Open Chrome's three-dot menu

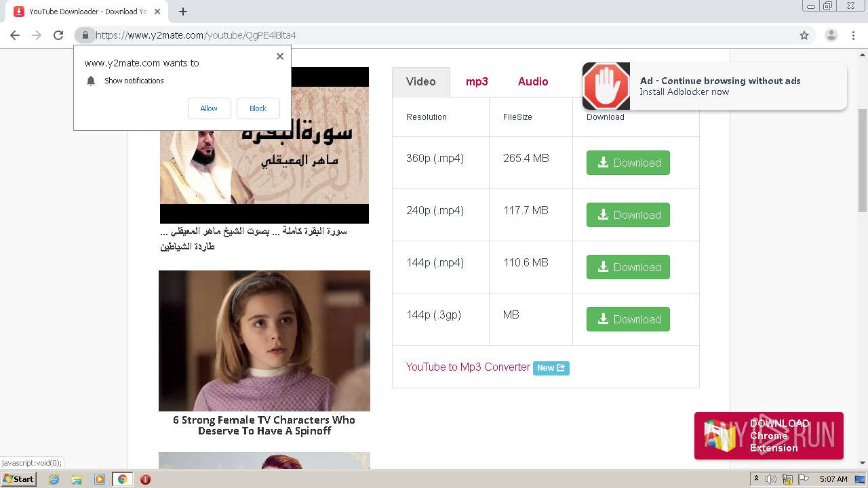click(853, 35)
